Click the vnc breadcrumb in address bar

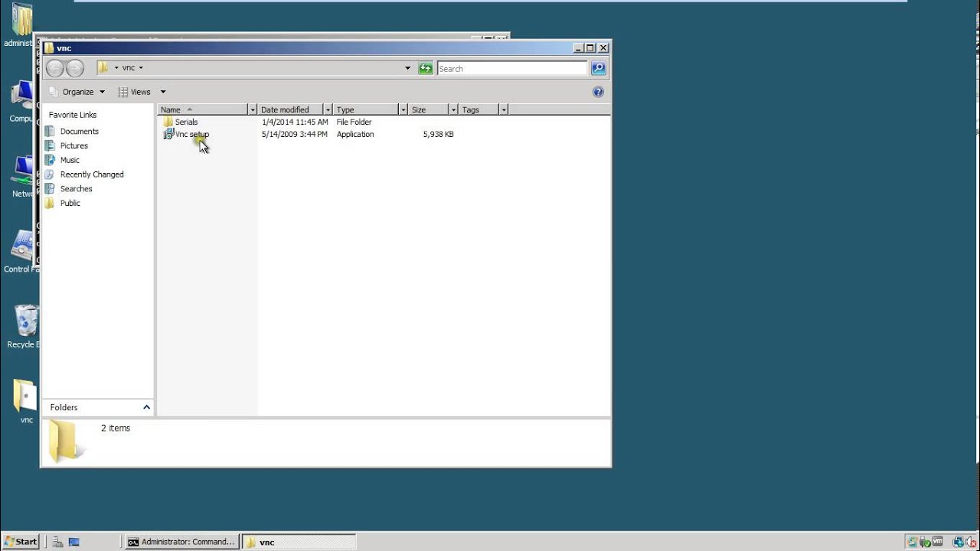pyautogui.click(x=129, y=68)
